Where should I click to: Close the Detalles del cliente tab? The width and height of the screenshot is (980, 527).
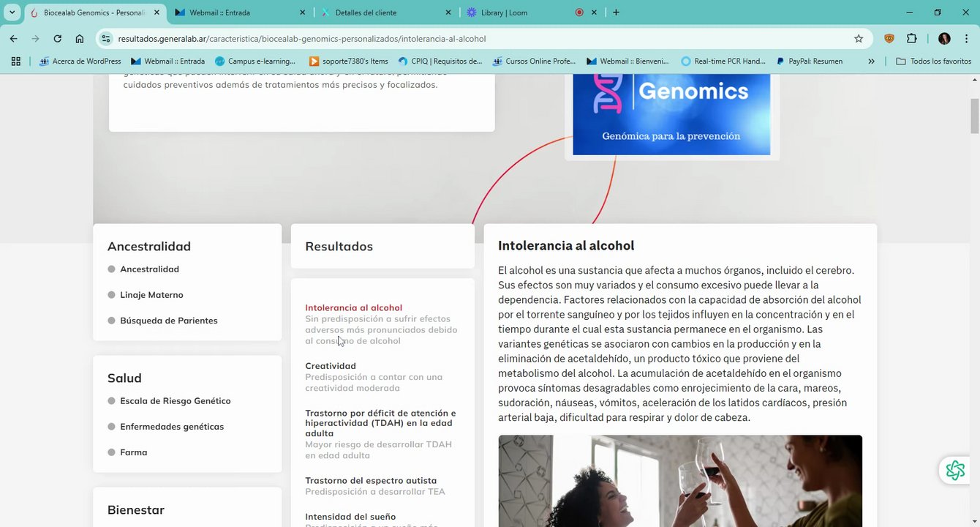[448, 12]
